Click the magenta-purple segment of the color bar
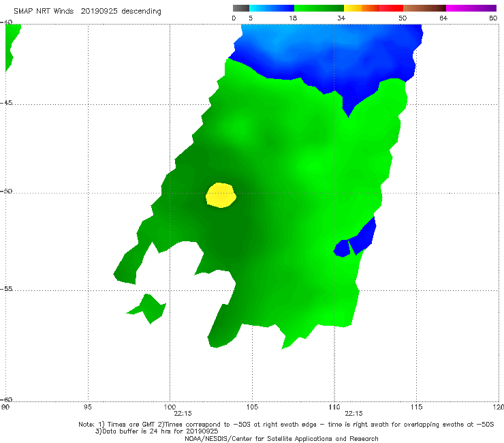 tap(471, 8)
